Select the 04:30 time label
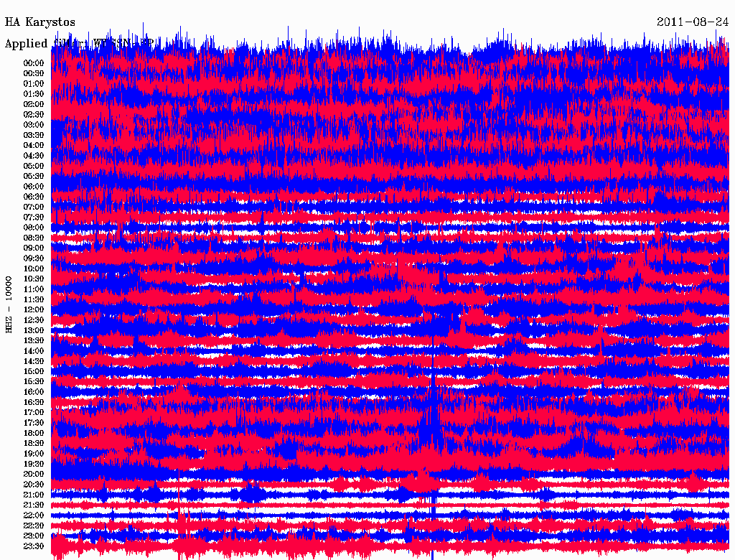 [34, 156]
